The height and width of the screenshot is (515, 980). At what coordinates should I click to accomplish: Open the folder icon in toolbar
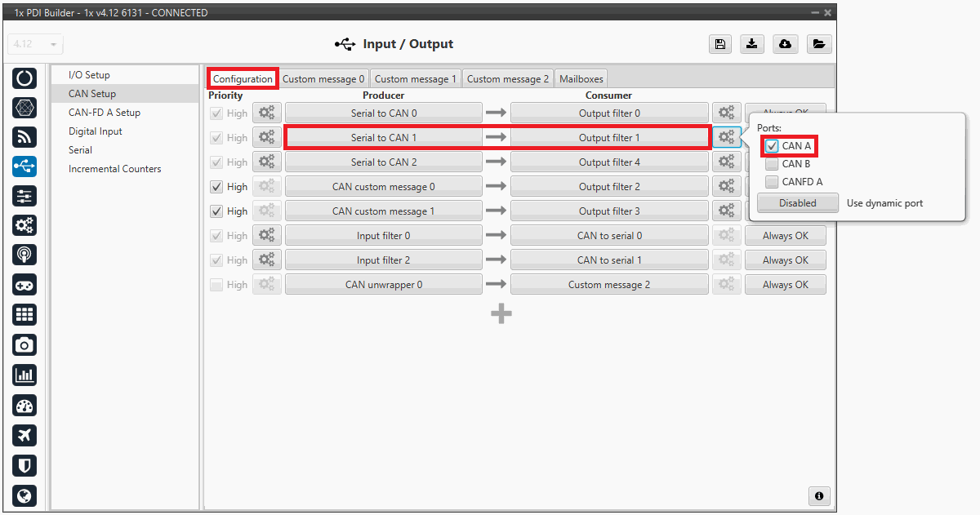click(x=819, y=44)
